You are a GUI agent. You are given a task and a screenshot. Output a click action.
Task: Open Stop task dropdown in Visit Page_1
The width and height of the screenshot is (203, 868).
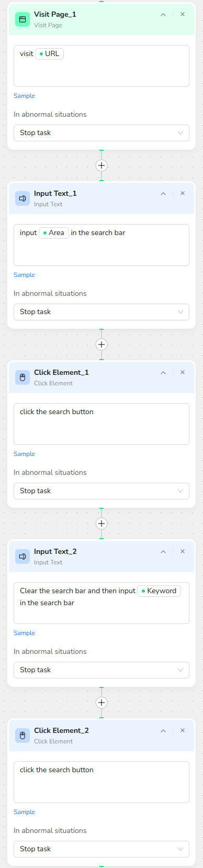tap(101, 133)
